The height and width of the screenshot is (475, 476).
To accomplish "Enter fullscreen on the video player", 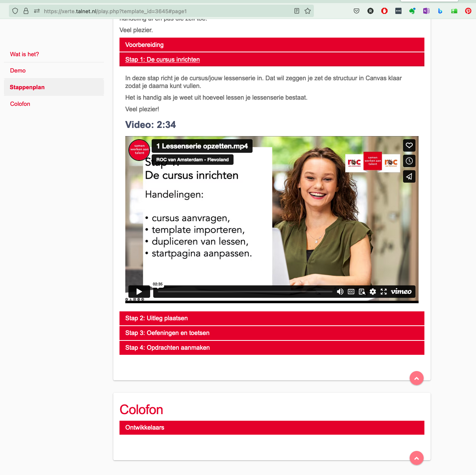I will pos(384,292).
